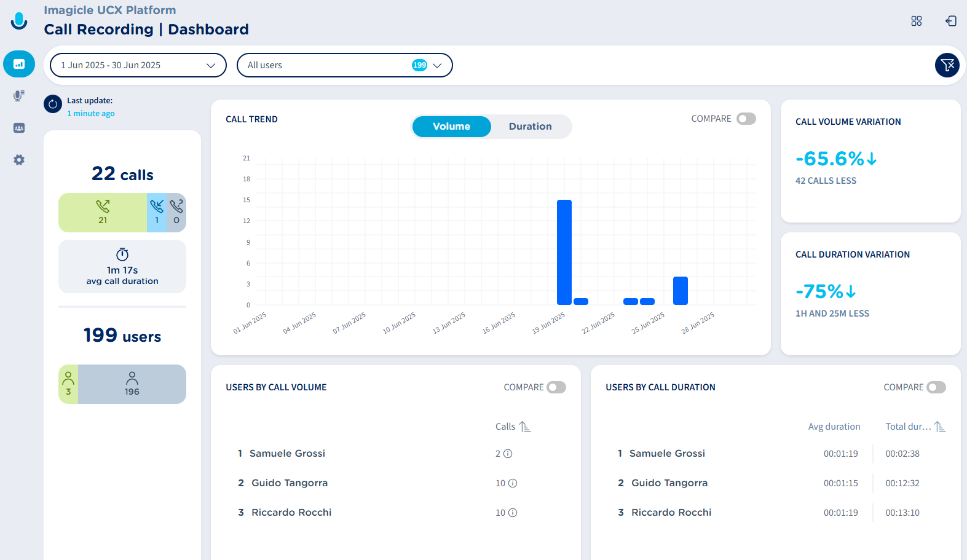Image resolution: width=967 pixels, height=560 pixels.
Task: Open the dashboard icon in sidebar
Action: (x=19, y=64)
